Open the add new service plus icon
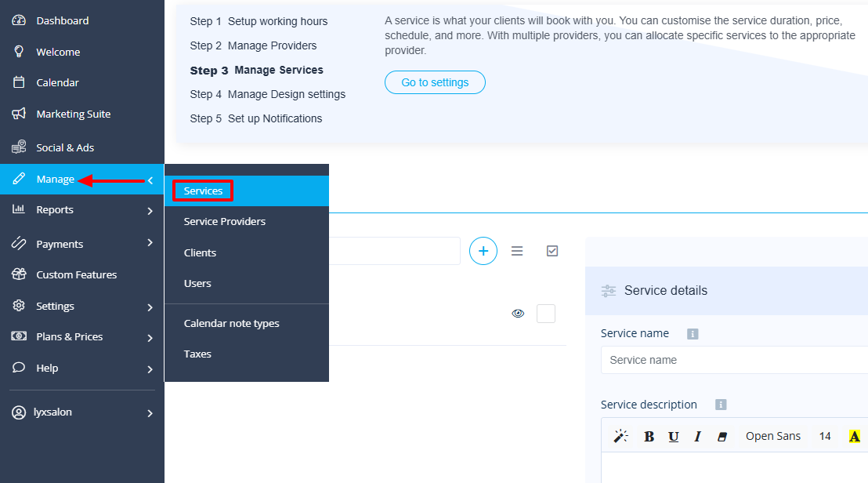 pos(483,251)
